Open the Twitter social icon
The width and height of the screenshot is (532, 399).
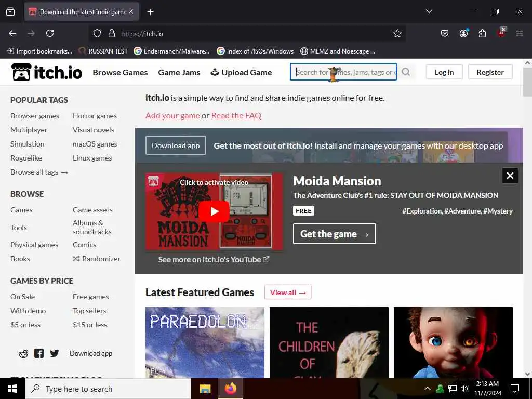54,353
